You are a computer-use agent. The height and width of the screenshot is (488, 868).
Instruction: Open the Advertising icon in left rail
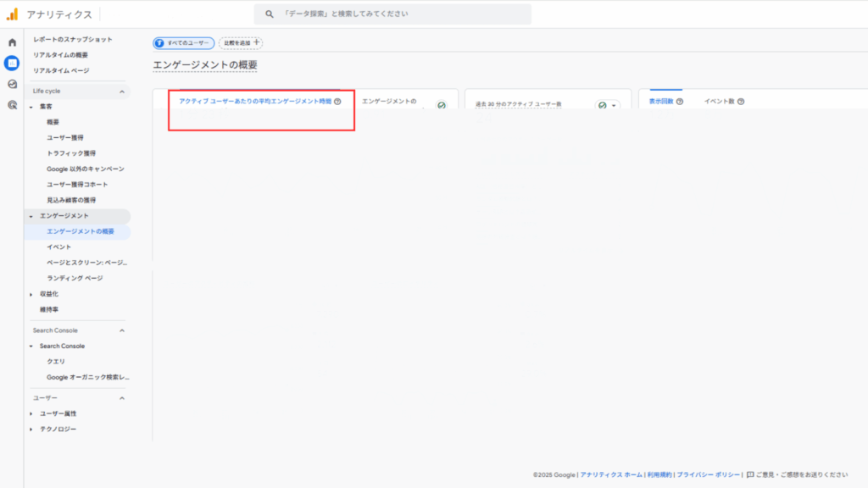tap(12, 105)
